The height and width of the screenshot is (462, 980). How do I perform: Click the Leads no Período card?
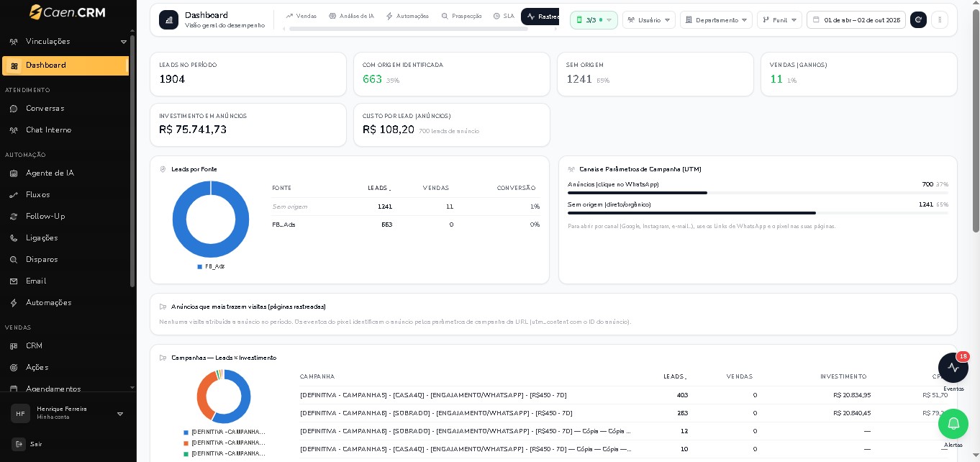(248, 74)
